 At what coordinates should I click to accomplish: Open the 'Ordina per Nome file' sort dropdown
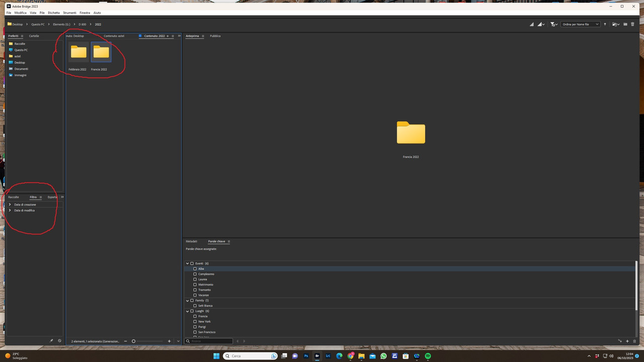(x=581, y=24)
